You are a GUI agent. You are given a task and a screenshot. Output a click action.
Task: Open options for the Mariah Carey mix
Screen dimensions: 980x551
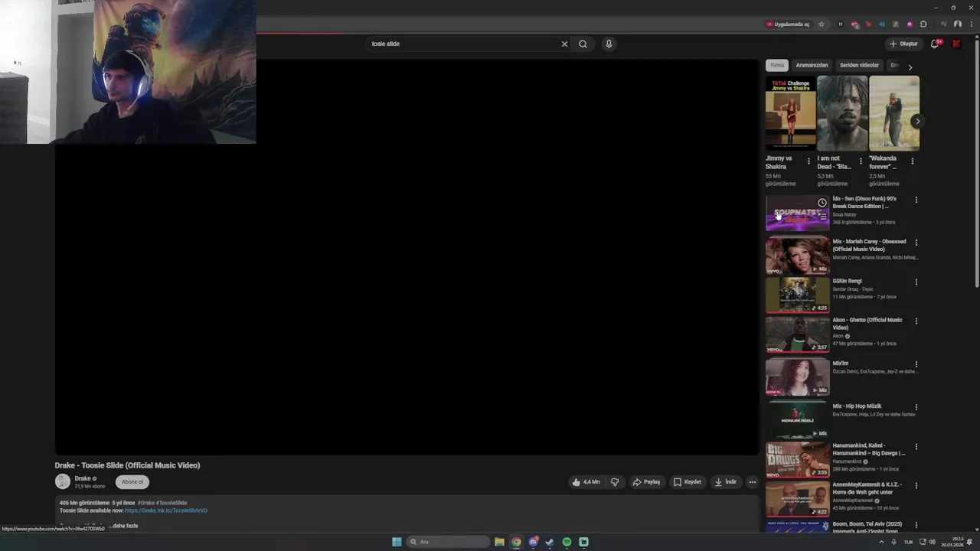pyautogui.click(x=916, y=243)
